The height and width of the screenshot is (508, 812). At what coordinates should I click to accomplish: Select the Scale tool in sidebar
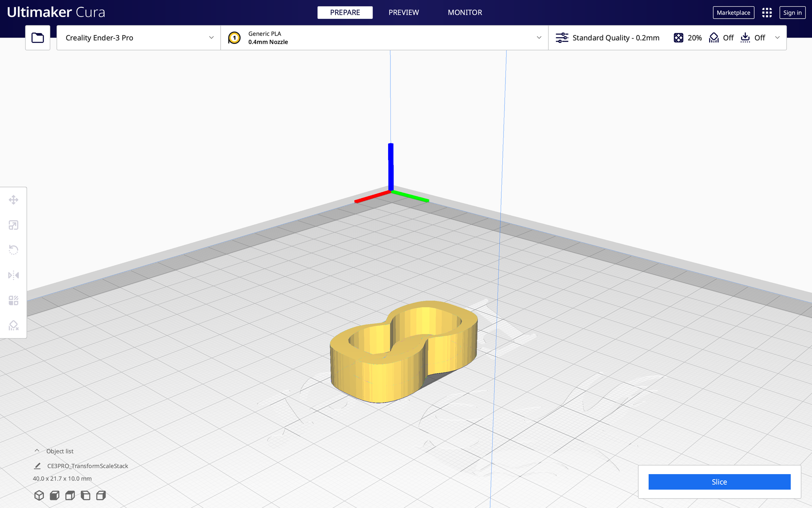click(x=14, y=225)
